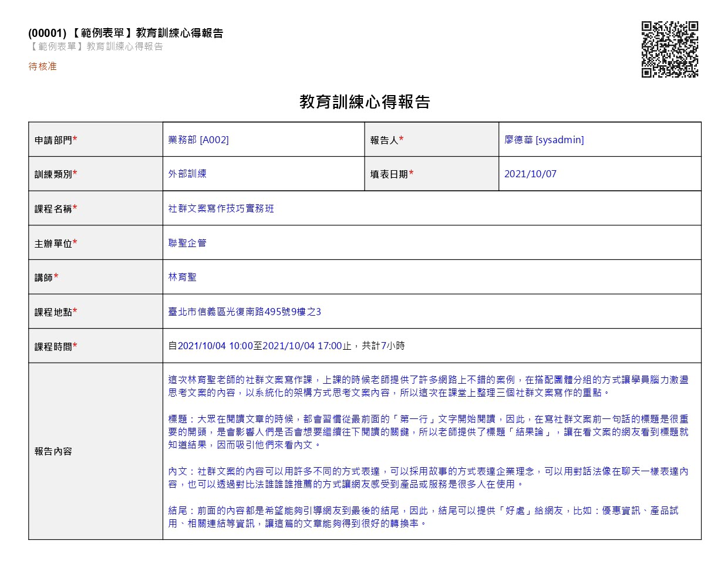Click the fill date 2021/10/07

click(530, 174)
